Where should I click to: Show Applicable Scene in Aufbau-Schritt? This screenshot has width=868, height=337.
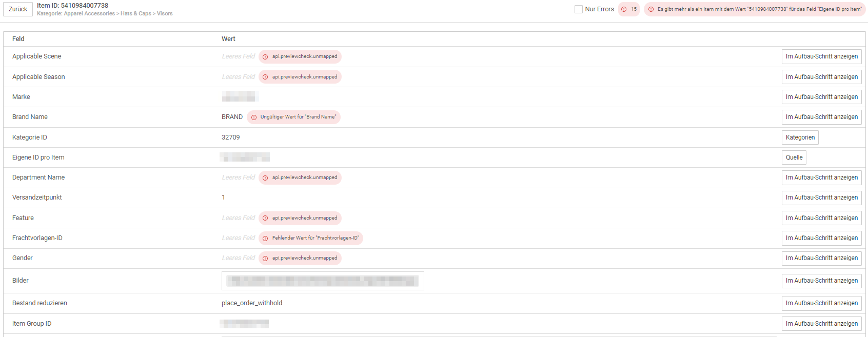821,56
